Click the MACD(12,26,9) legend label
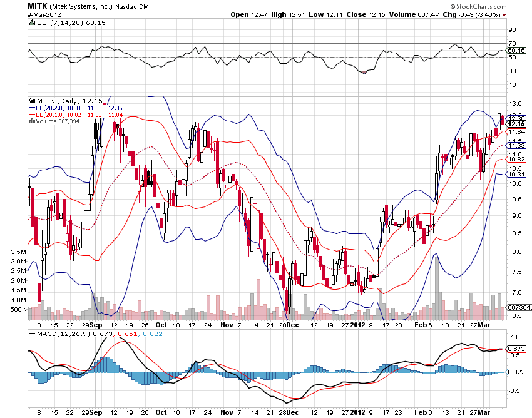Viewport: 532px width, 418px height. click(64, 334)
